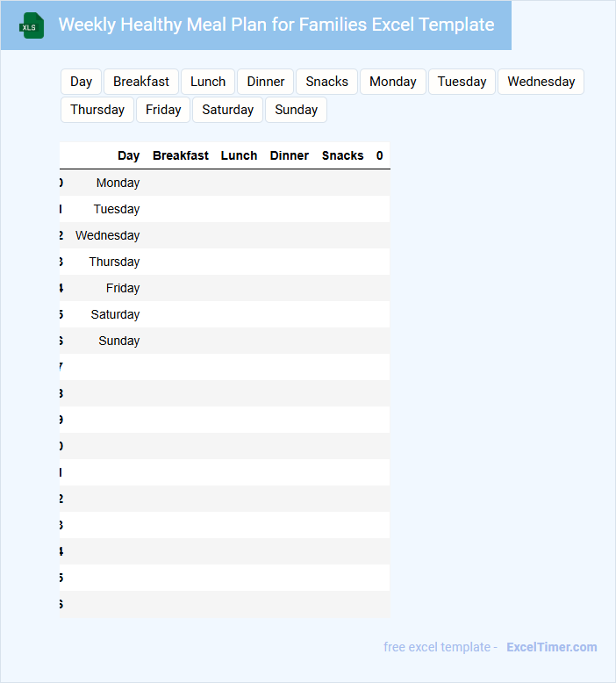Select the Day tag button
Screen dimensions: 616x683
click(81, 82)
